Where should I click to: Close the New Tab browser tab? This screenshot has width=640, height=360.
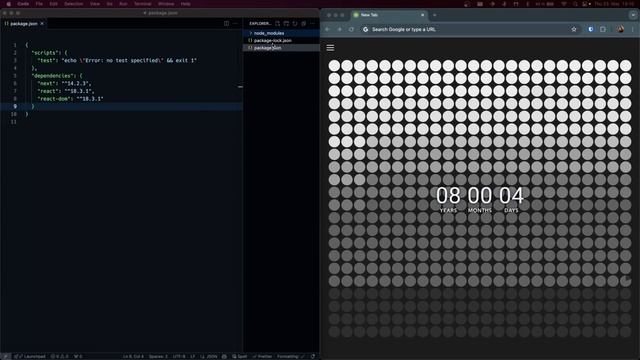click(422, 15)
